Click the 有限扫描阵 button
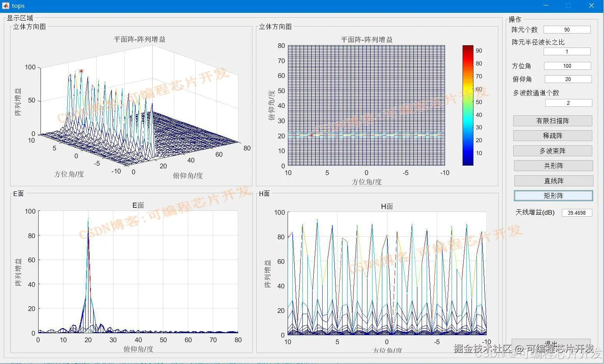 point(553,121)
